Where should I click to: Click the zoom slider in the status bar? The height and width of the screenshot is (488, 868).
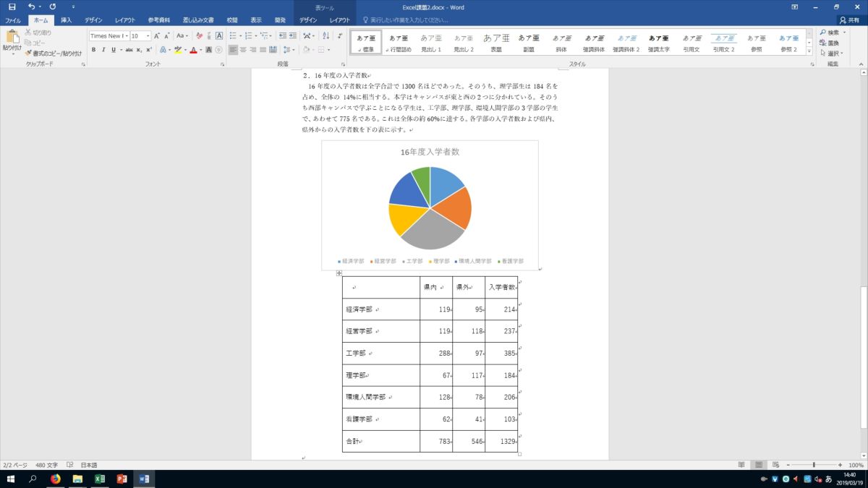(x=814, y=465)
